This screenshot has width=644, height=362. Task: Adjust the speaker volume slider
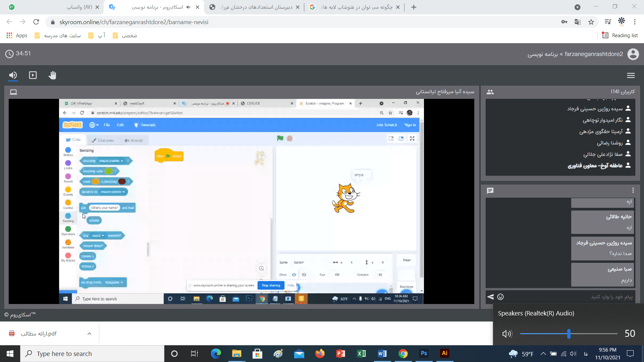569,334
